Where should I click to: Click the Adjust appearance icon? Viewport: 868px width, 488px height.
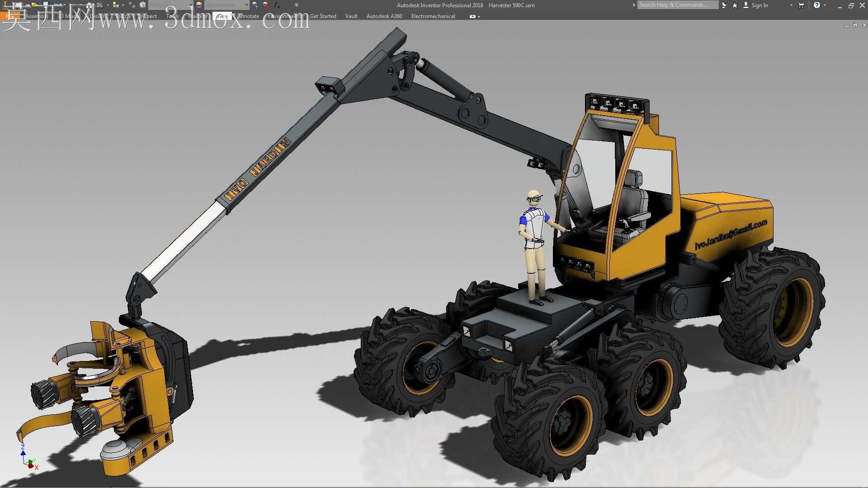[255, 5]
